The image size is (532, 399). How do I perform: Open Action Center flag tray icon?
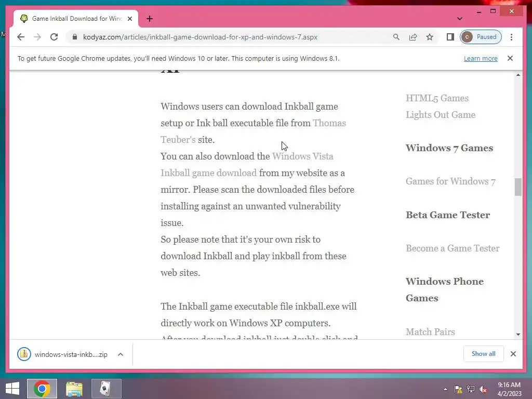[x=458, y=389]
